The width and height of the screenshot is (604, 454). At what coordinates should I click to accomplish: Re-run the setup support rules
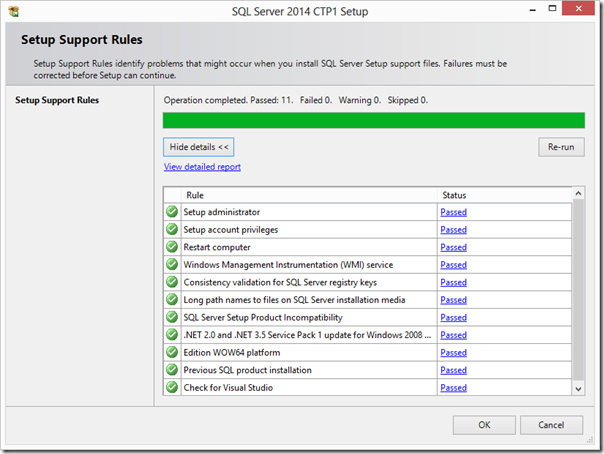tap(561, 147)
